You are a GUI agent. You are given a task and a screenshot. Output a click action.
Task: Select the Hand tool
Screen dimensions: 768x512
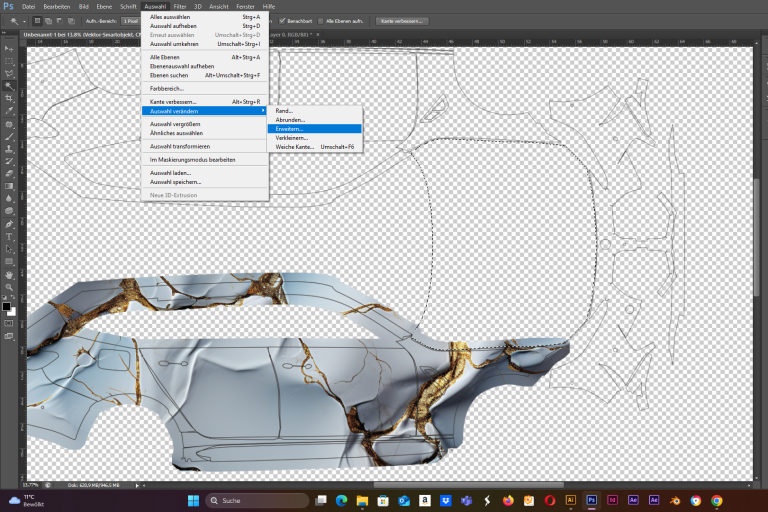[x=9, y=275]
